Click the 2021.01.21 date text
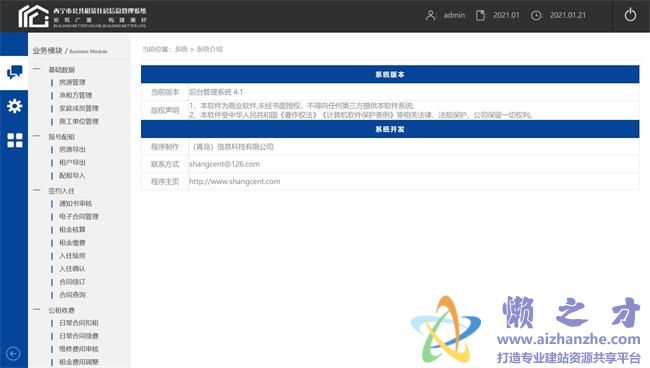 pyautogui.click(x=568, y=15)
